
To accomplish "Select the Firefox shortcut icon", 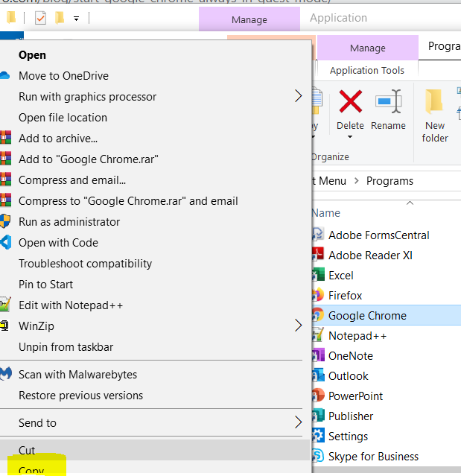I will (x=318, y=295).
